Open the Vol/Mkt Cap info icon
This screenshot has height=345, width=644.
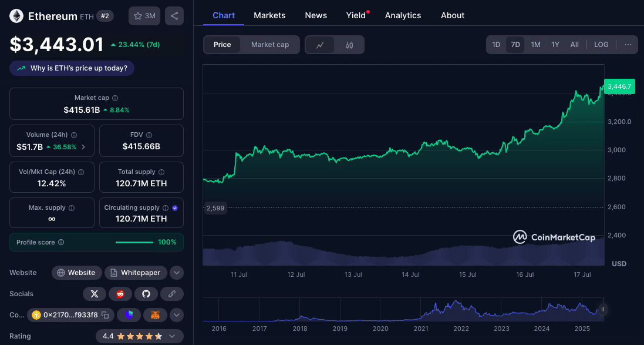click(81, 172)
